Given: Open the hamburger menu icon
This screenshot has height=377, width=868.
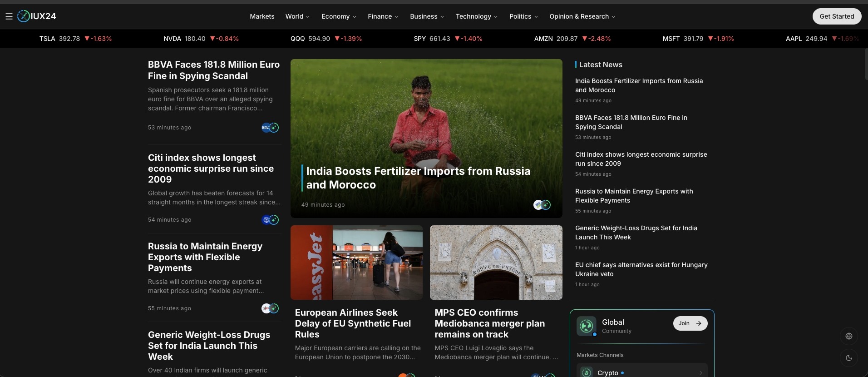Looking at the screenshot, I should [9, 16].
